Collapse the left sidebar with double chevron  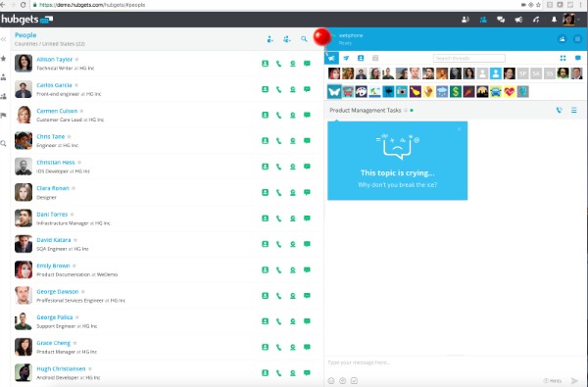pyautogui.click(x=3, y=39)
